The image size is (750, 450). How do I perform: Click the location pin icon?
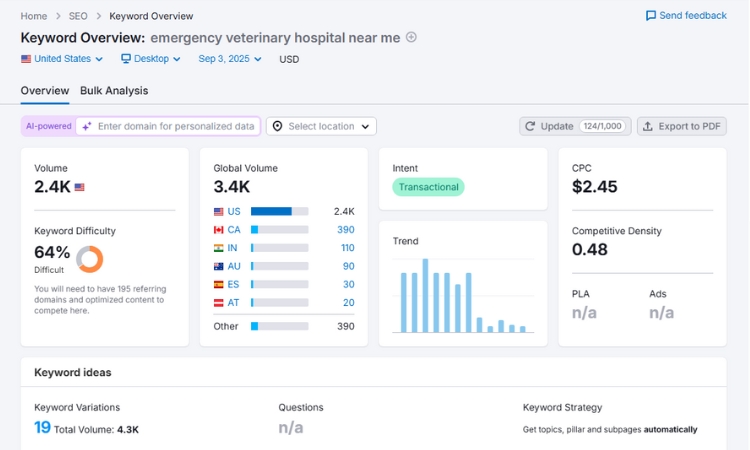[276, 126]
